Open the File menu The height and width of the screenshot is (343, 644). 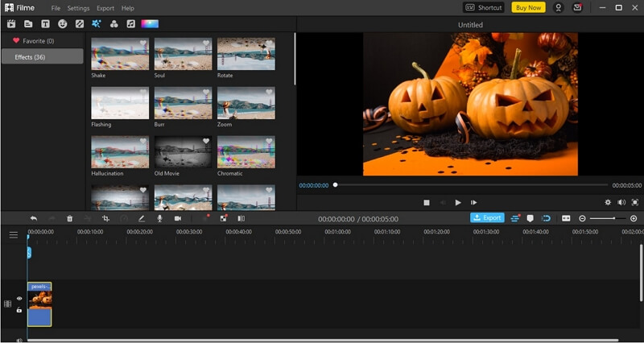click(56, 8)
